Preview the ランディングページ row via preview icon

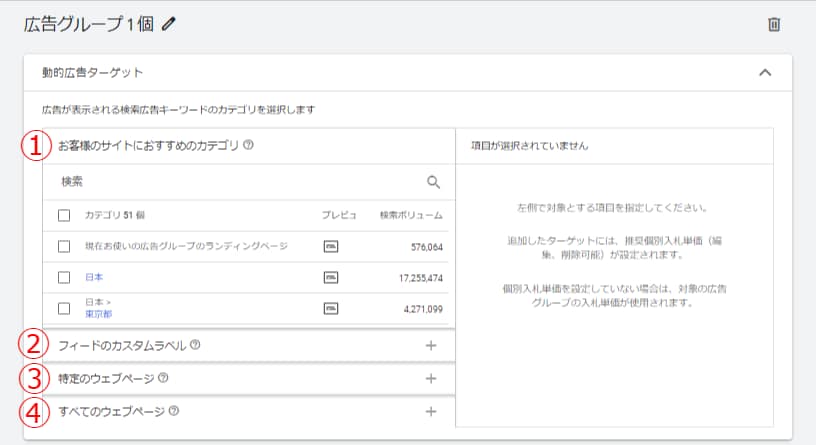point(330,246)
